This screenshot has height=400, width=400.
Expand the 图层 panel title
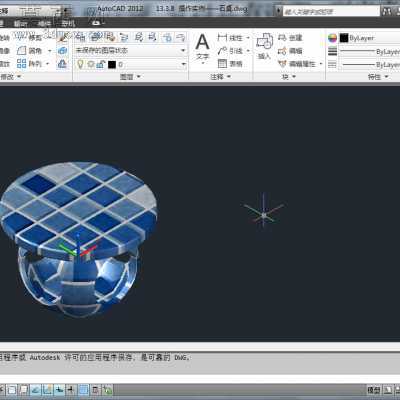[x=130, y=77]
